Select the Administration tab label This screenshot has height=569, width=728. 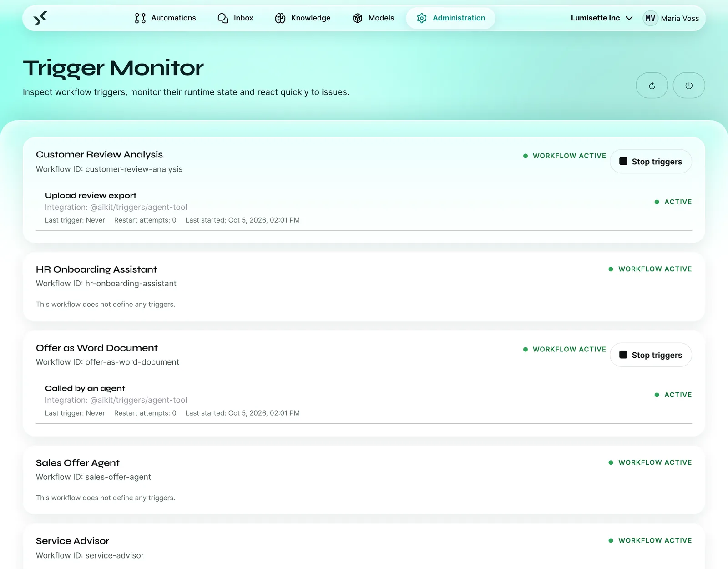(459, 18)
